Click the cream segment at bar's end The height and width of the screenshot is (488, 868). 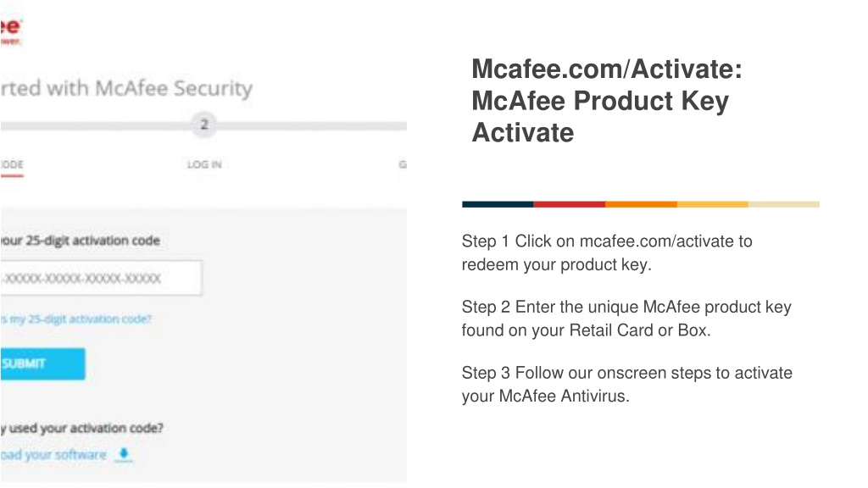coord(784,204)
